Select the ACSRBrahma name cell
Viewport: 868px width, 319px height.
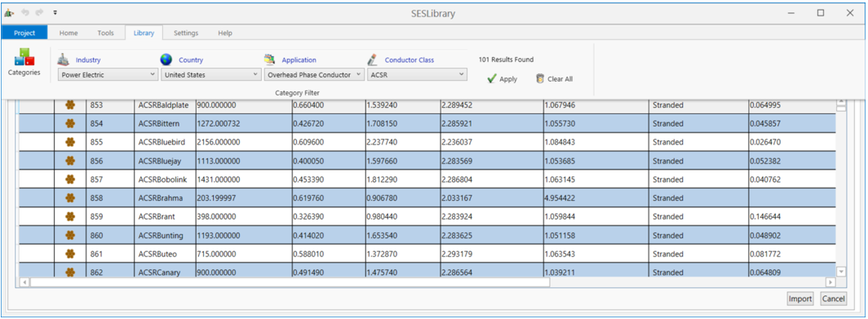(x=165, y=197)
